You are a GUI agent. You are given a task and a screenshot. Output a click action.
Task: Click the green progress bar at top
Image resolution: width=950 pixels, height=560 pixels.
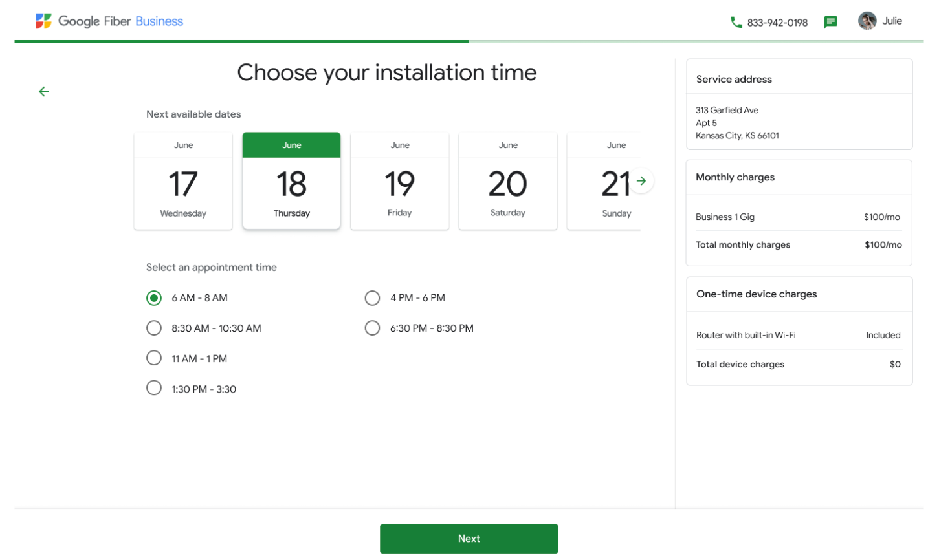click(241, 41)
